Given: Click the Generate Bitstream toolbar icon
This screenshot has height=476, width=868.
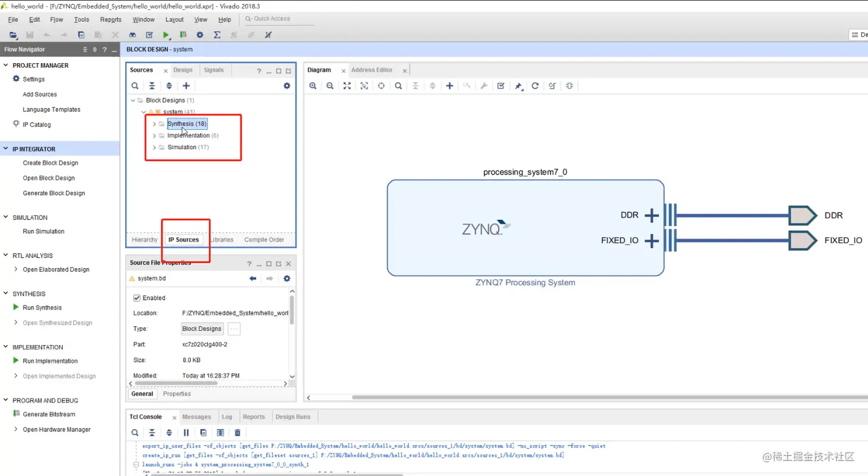Looking at the screenshot, I should click(183, 35).
